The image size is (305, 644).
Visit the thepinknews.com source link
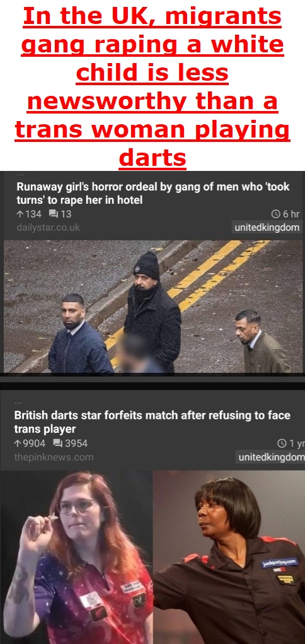click(x=54, y=457)
